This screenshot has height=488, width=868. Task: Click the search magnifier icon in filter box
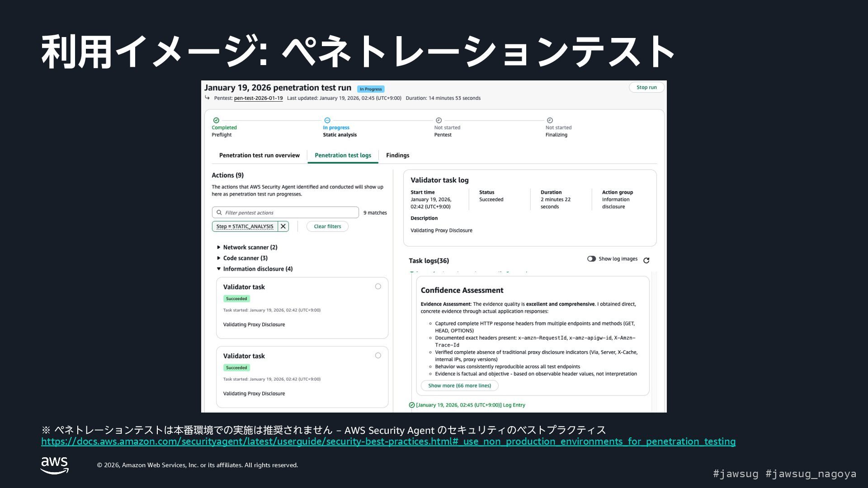coord(219,212)
